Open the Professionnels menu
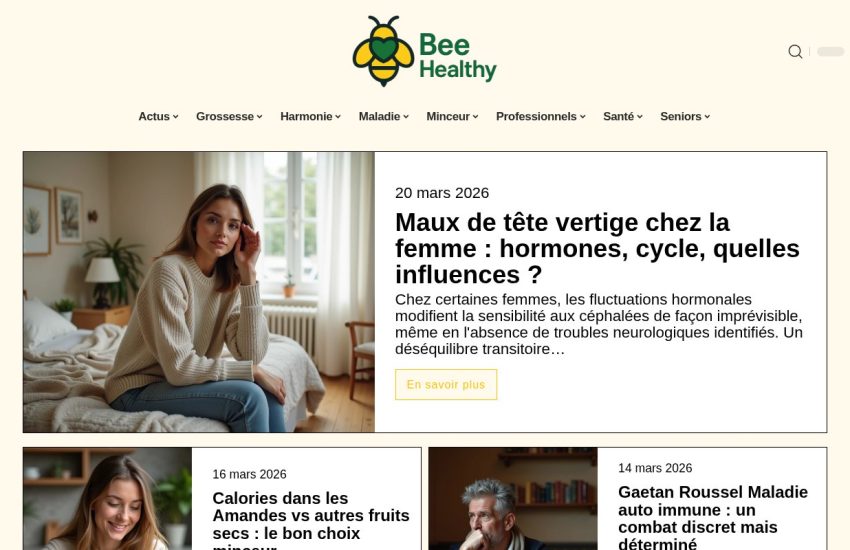Screen dimensions: 850x550 540,117
